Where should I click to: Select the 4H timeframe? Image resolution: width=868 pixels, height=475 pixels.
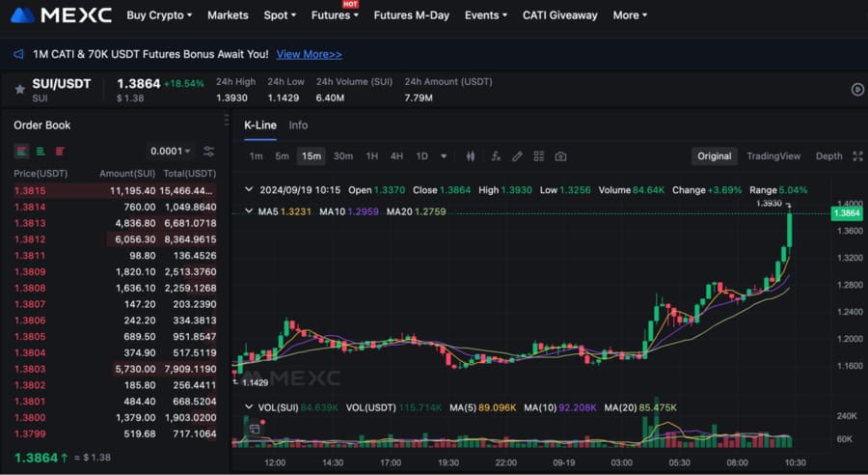[396, 156]
